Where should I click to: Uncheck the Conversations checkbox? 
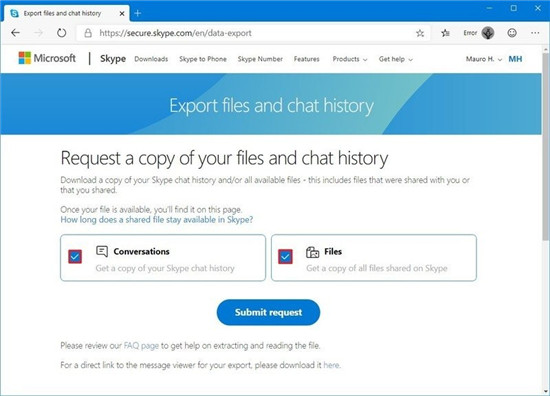(75, 257)
